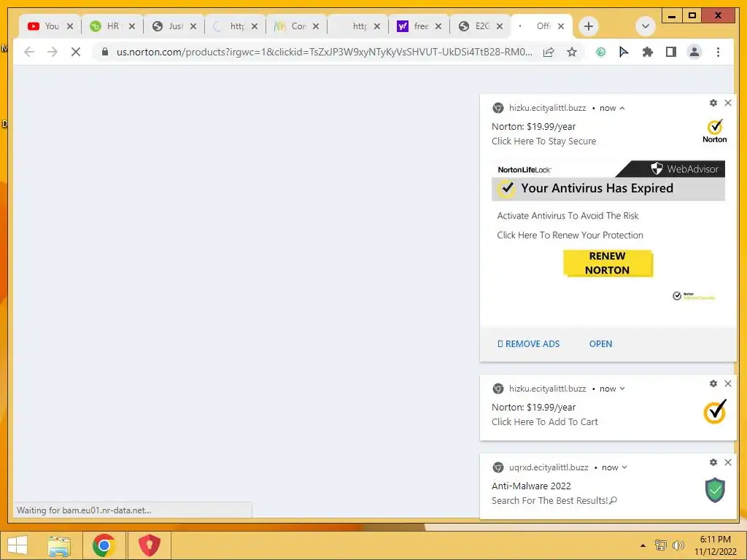747x560 pixels.
Task: Toggle the Chrome side panel
Action: pyautogui.click(x=671, y=52)
